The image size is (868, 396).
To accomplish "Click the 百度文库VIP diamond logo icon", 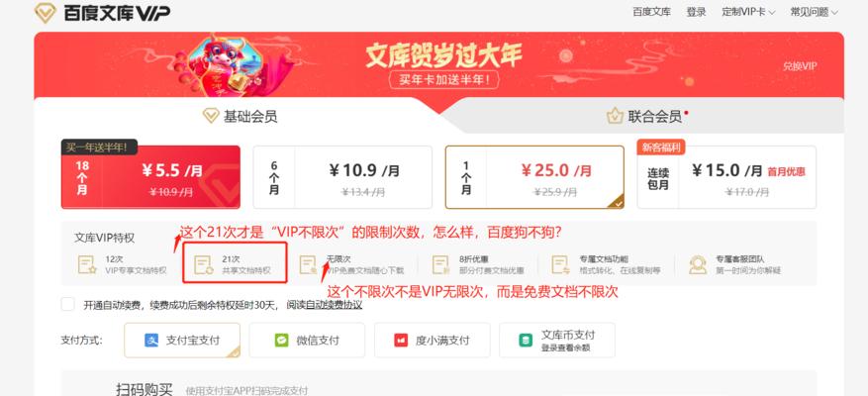I will pos(46,12).
